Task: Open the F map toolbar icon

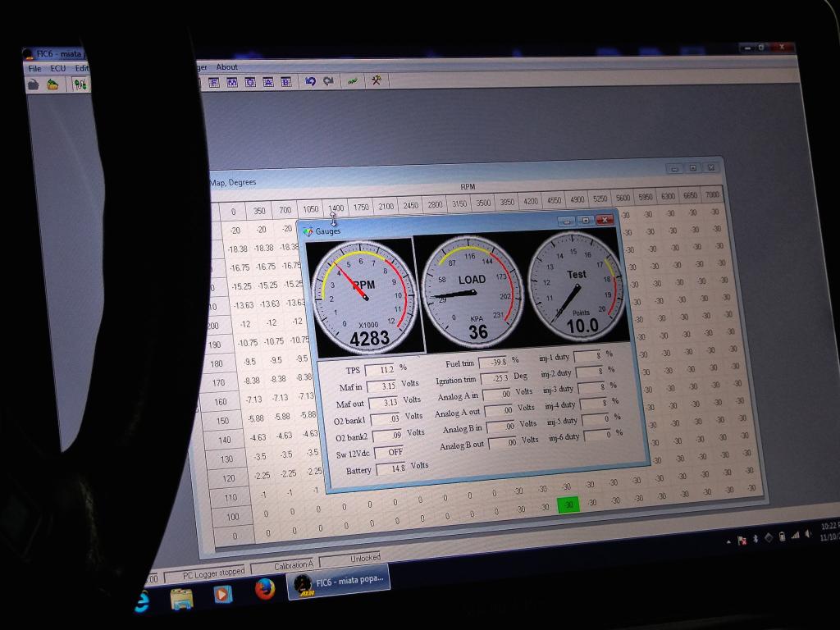Action: 214,83
